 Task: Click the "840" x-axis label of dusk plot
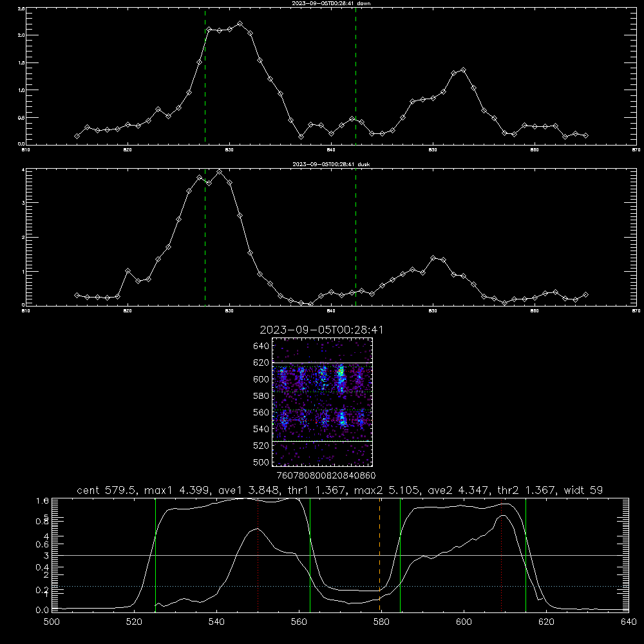331,311
